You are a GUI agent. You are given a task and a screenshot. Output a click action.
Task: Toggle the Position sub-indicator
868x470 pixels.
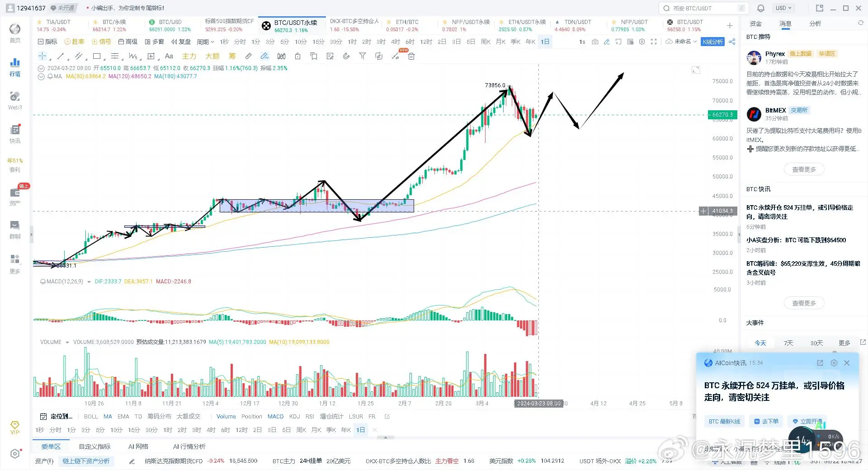(x=252, y=416)
